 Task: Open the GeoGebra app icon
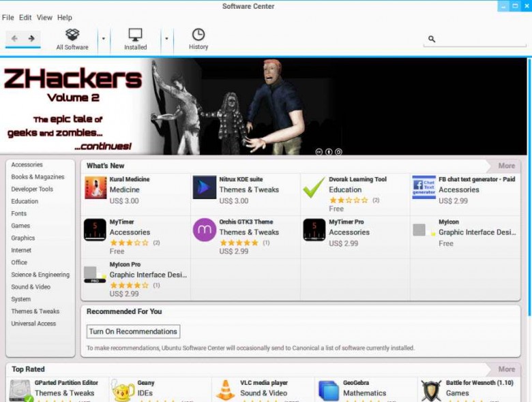tap(329, 391)
